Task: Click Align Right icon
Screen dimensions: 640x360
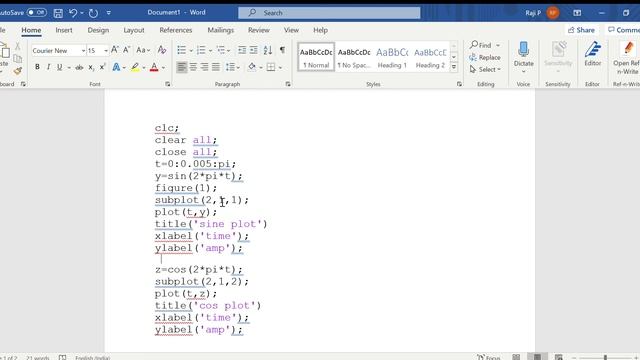Action: 204,67
